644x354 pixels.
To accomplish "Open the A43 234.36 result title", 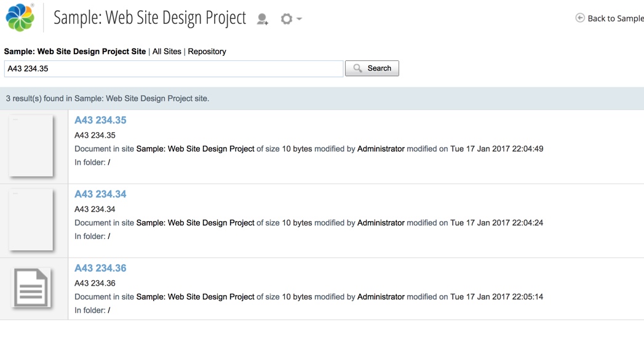I will click(100, 268).
